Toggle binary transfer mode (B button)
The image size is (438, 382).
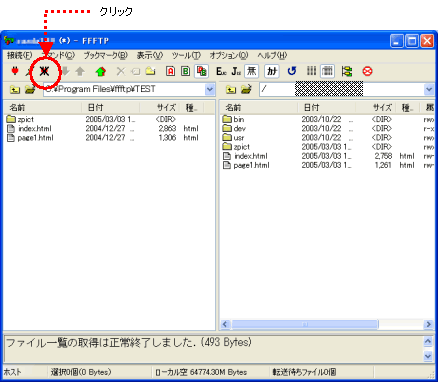[186, 71]
